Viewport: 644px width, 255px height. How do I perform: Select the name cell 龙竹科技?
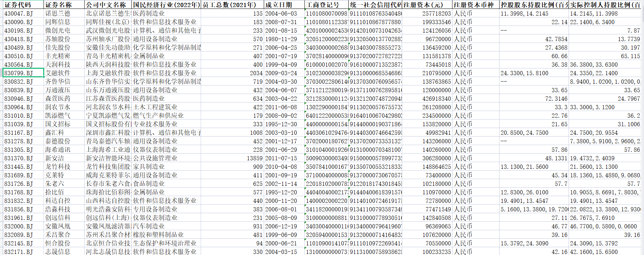coord(64,167)
